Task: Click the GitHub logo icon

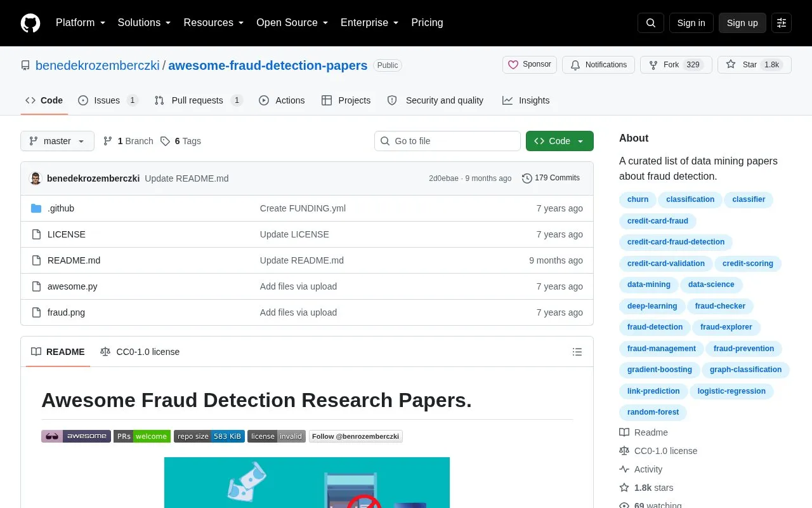Action: coord(30,23)
